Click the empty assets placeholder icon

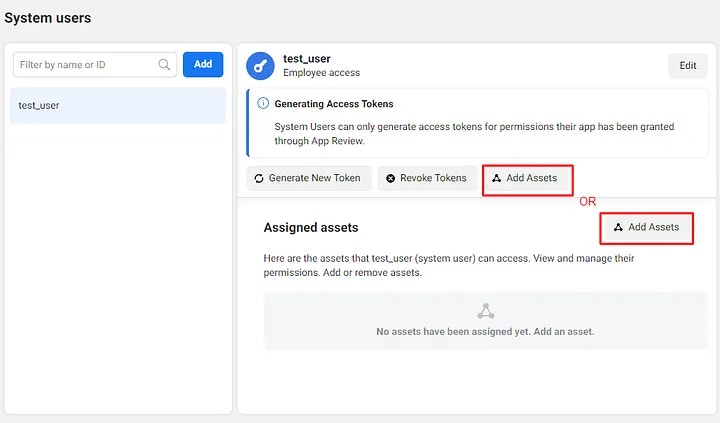tap(485, 311)
